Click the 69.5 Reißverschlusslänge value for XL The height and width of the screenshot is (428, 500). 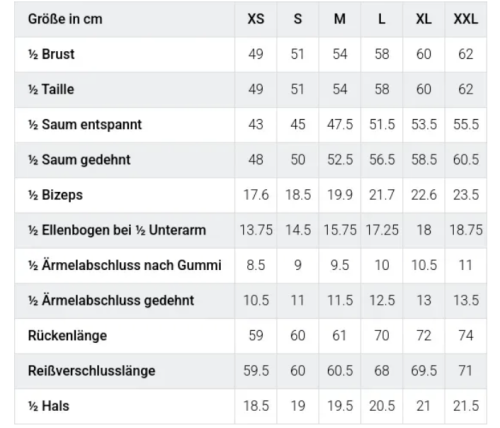[x=424, y=371]
